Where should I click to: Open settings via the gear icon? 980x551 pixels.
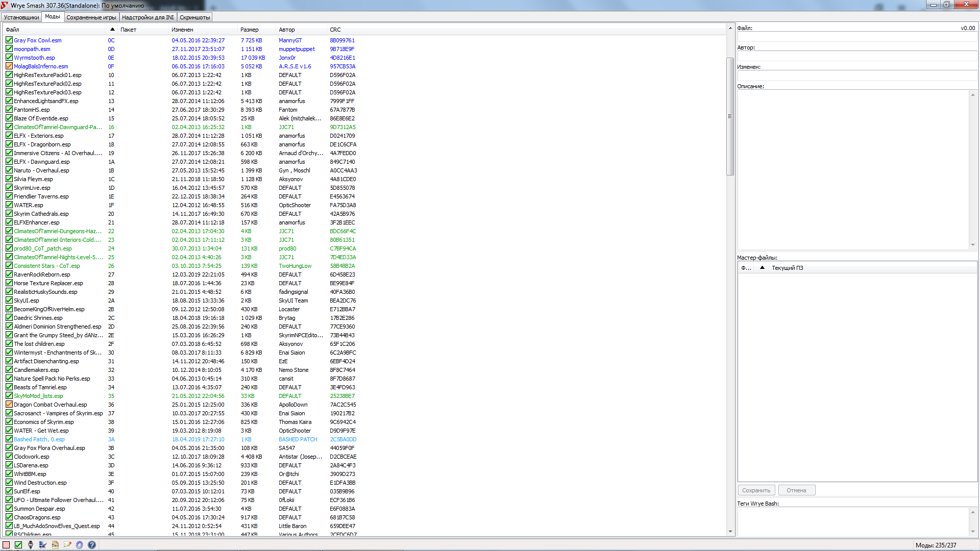click(x=80, y=545)
